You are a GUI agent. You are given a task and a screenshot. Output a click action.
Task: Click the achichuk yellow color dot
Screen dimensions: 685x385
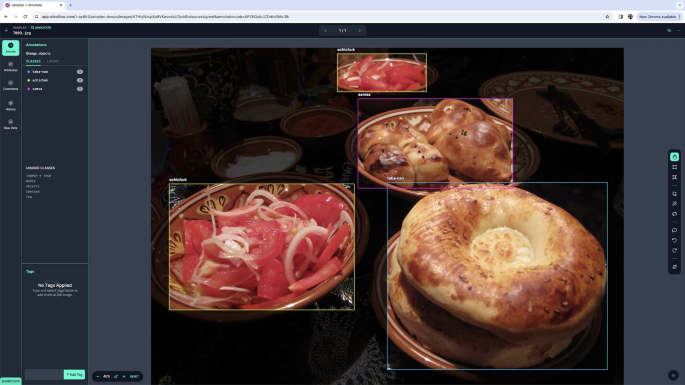click(29, 80)
